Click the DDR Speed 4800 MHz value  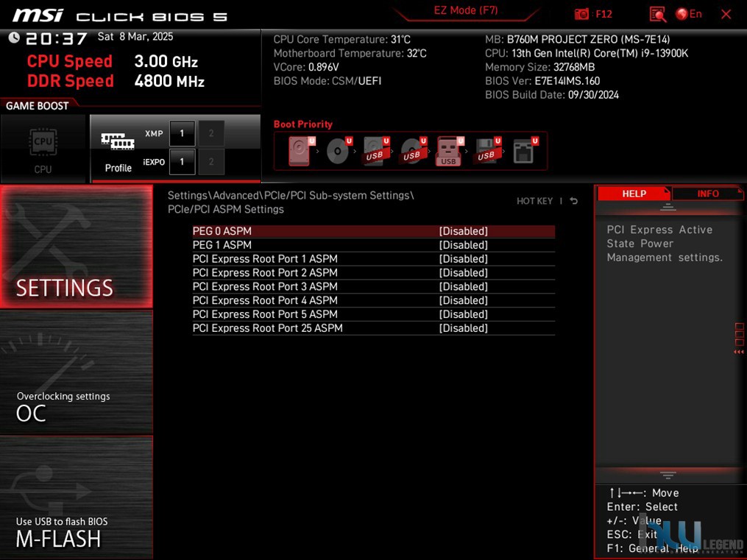coord(169,81)
